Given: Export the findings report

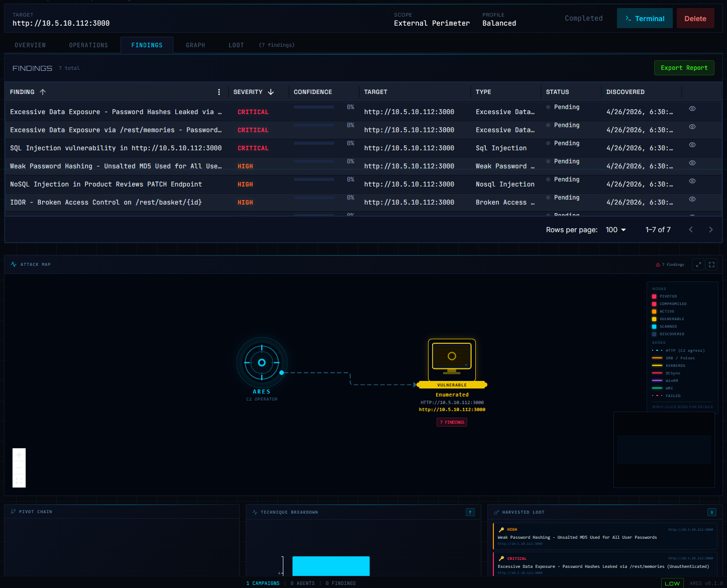Looking at the screenshot, I should 684,68.
